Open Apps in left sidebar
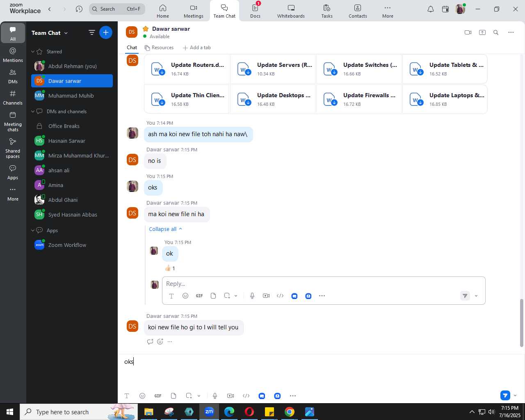Image resolution: width=525 pixels, height=420 pixels. pos(13,172)
